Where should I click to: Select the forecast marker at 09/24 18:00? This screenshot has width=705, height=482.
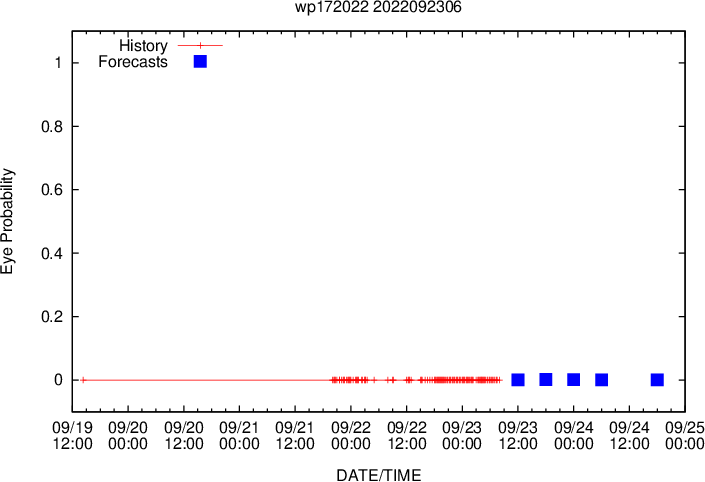point(657,380)
